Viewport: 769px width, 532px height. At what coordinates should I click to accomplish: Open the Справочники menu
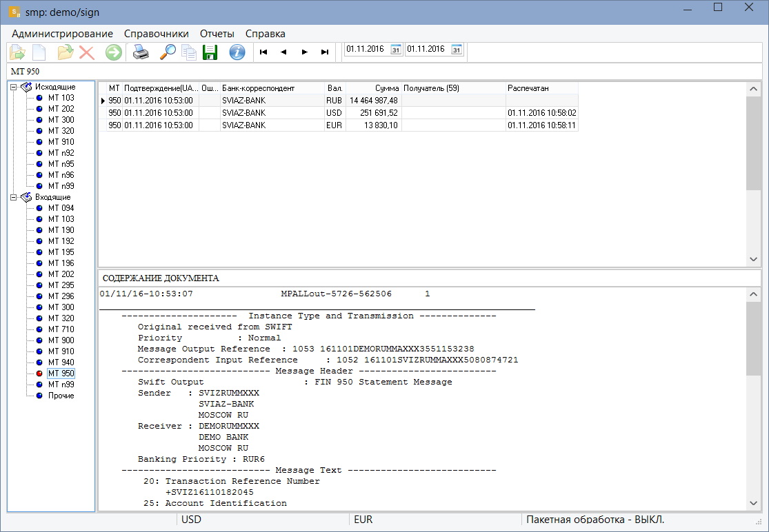click(x=157, y=34)
